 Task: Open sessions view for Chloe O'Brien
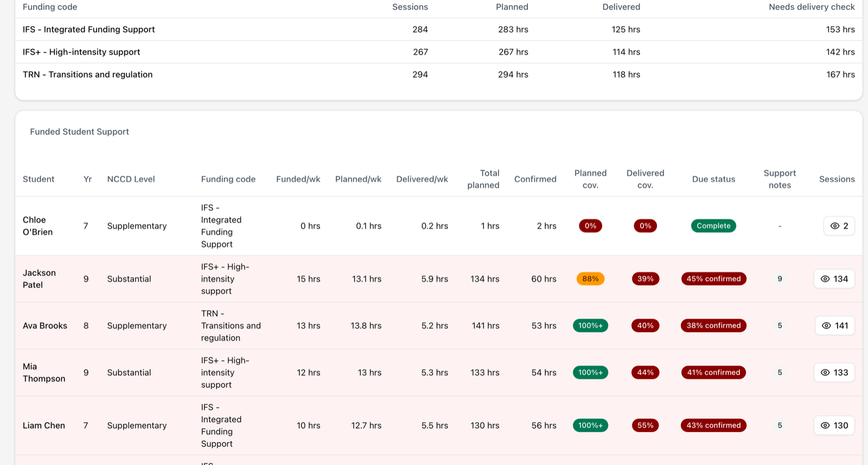pyautogui.click(x=839, y=226)
